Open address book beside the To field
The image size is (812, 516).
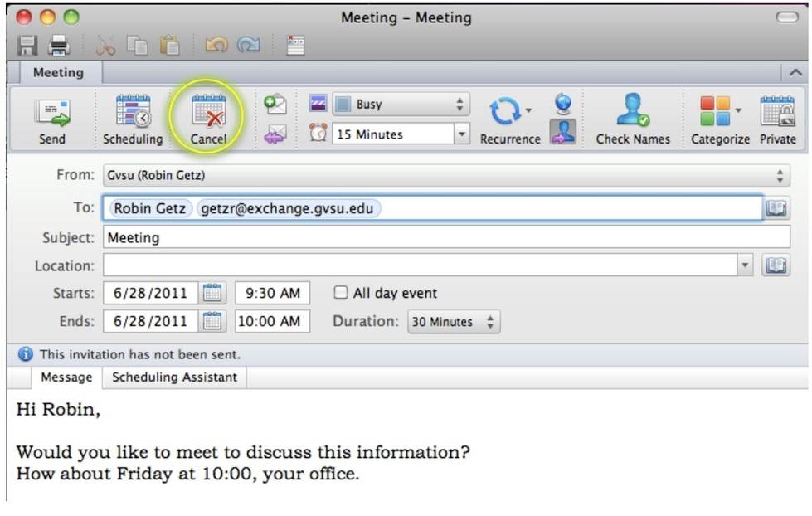(776, 207)
